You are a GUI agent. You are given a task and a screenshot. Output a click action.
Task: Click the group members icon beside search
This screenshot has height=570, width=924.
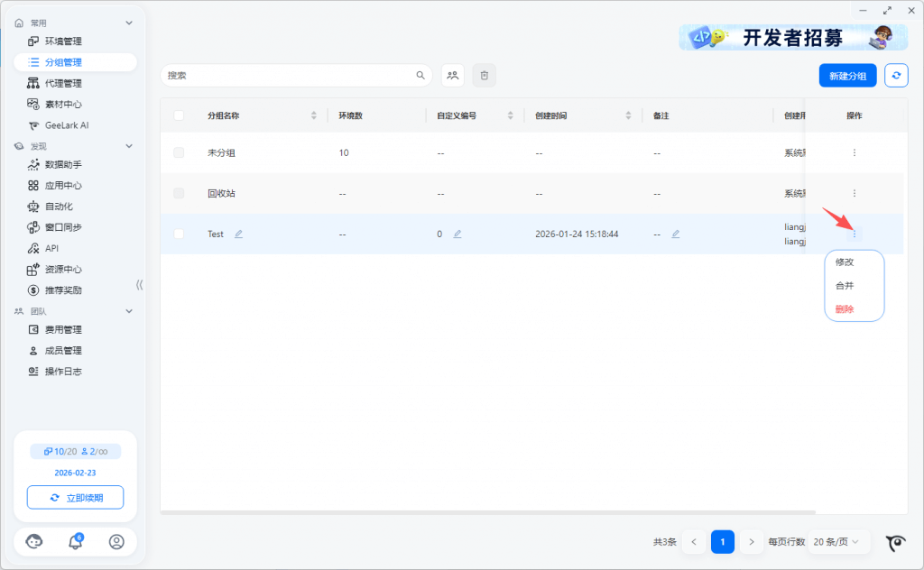[x=453, y=76]
